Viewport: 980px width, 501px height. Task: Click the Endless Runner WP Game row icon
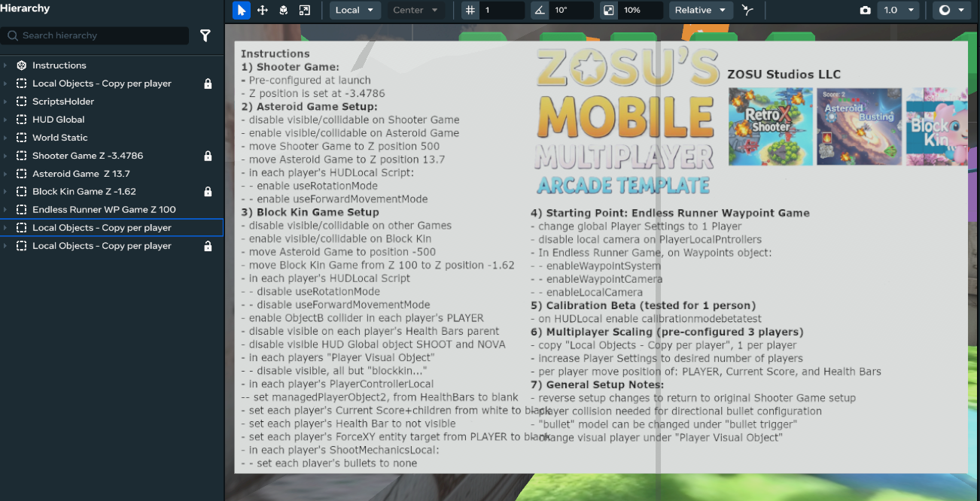[x=21, y=210]
